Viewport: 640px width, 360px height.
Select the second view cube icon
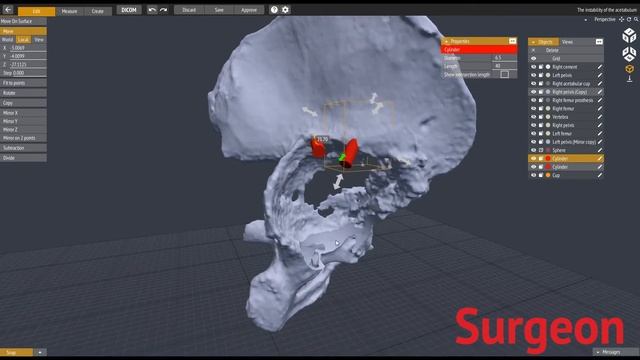click(629, 53)
